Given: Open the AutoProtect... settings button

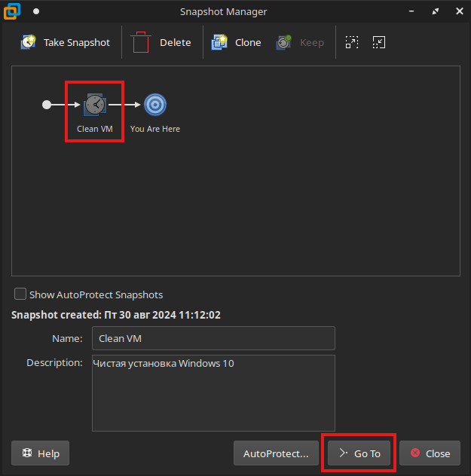Looking at the screenshot, I should tap(276, 453).
